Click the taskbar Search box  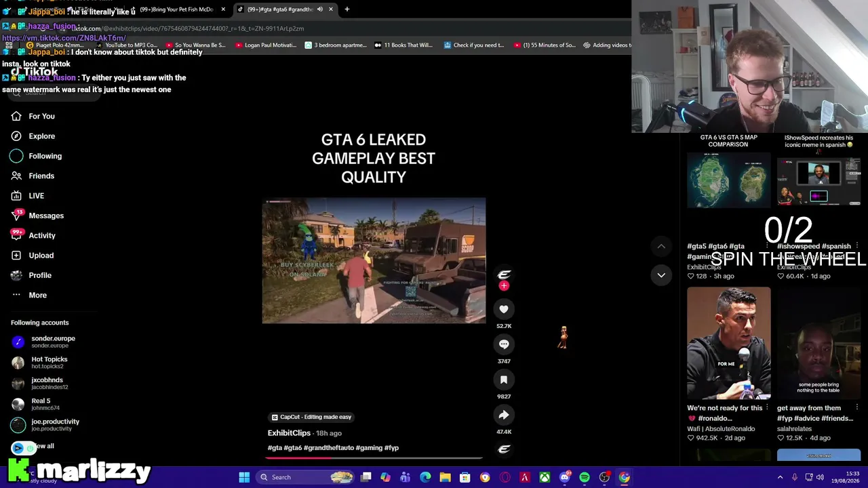click(x=306, y=477)
